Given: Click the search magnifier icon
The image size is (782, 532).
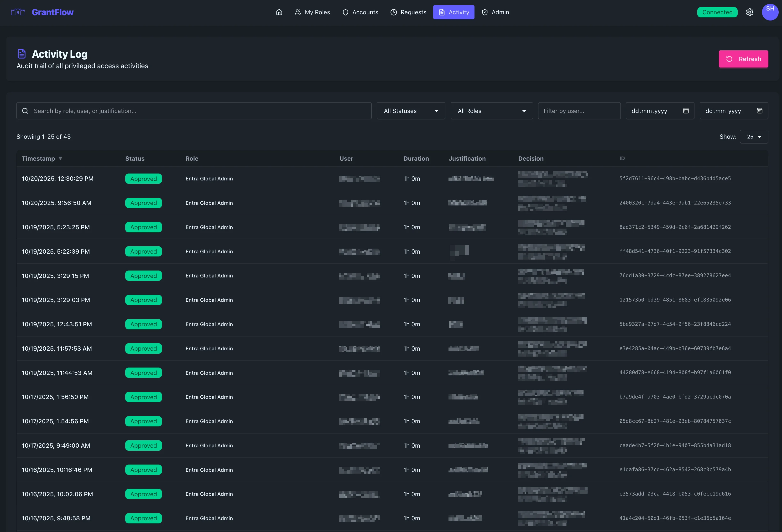Looking at the screenshot, I should coord(25,111).
